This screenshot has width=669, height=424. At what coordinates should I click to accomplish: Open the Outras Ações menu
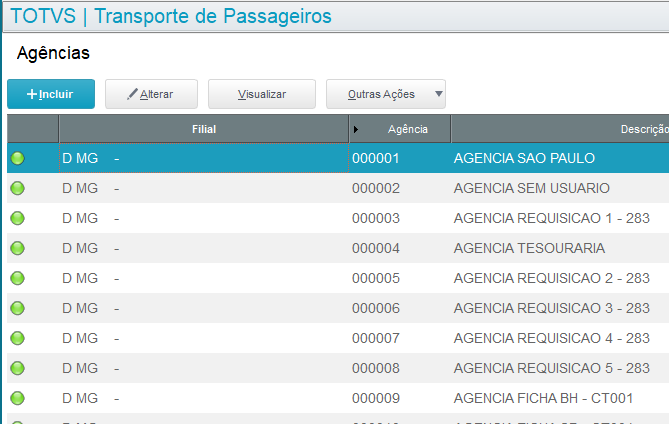click(x=380, y=94)
